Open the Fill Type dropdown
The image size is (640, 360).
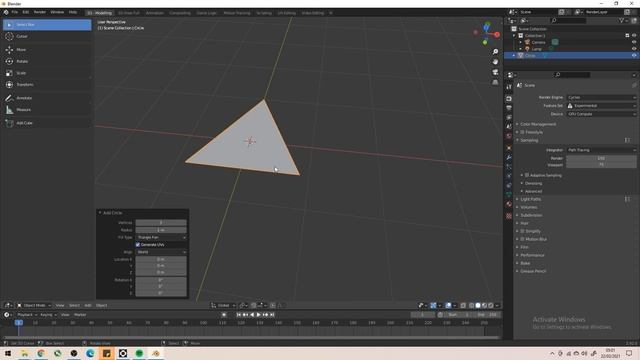[161, 238]
